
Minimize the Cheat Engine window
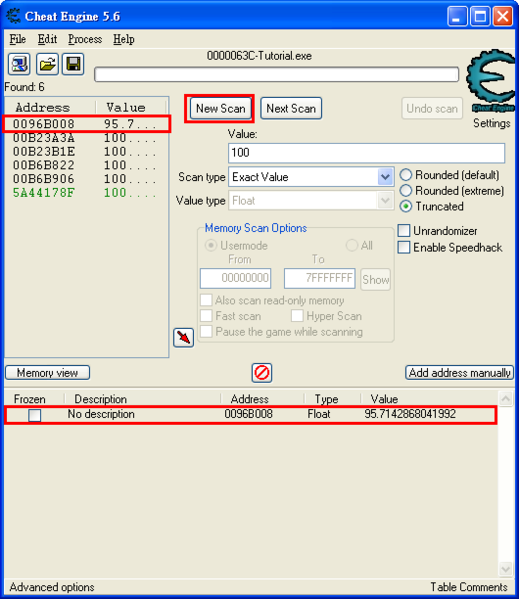point(457,16)
